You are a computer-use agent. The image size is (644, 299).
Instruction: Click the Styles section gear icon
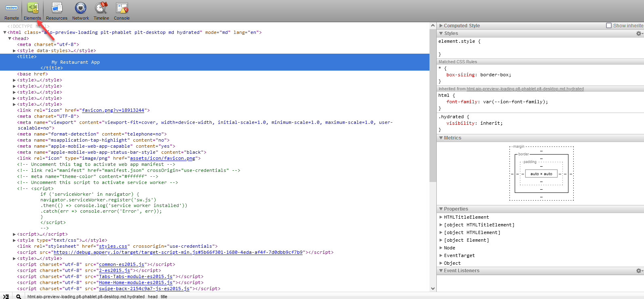tap(639, 33)
